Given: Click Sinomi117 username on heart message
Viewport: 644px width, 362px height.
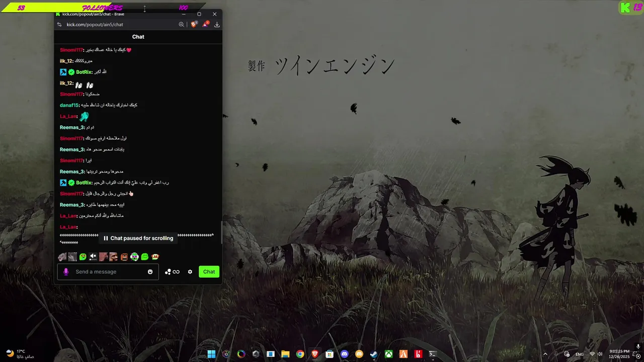Looking at the screenshot, I should click(x=71, y=50).
